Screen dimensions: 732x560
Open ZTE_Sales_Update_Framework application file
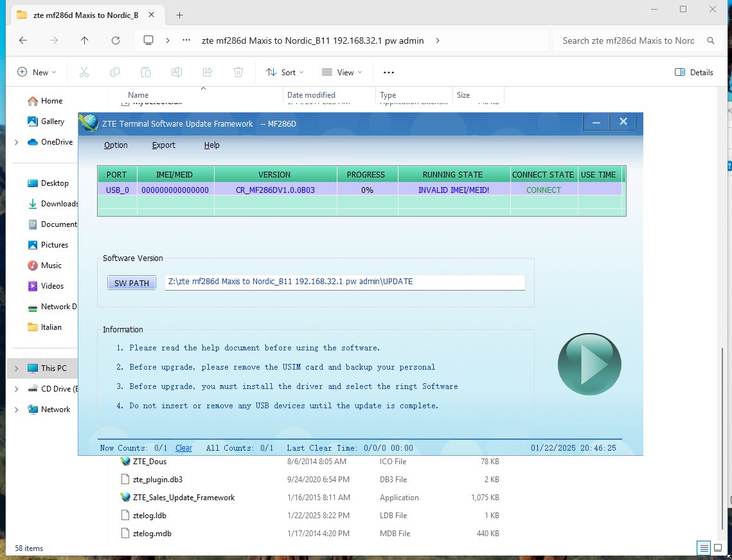(184, 498)
